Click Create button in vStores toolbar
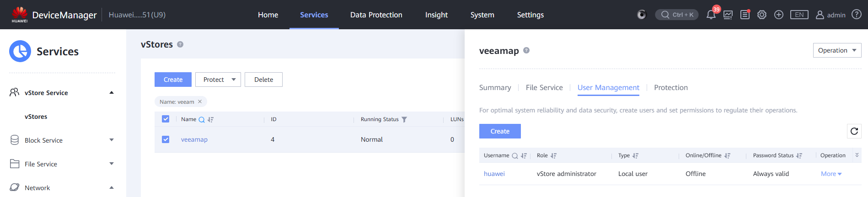Screen dimensions: 868x197 [x=173, y=80]
